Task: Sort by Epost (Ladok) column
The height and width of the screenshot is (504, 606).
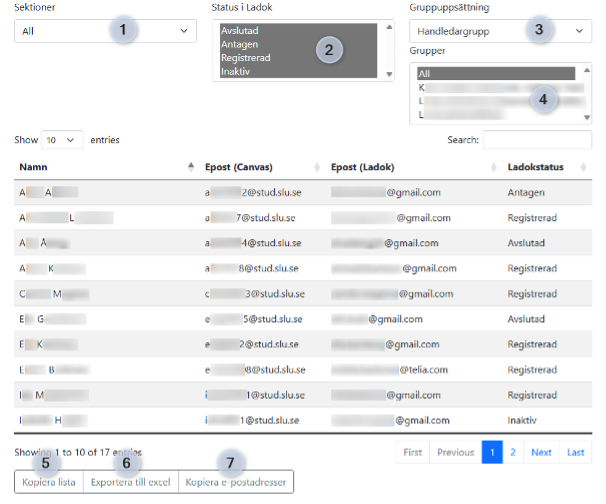Action: pos(410,166)
